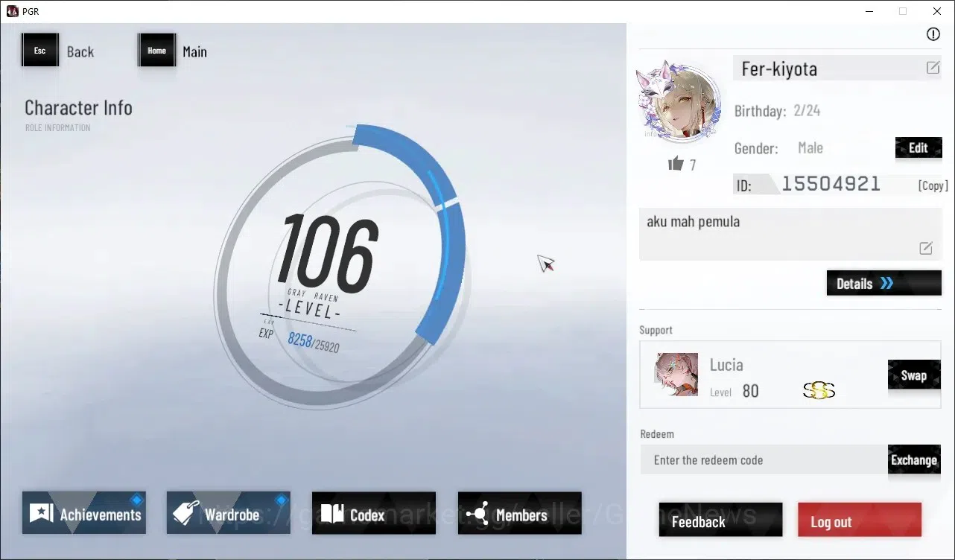Log out of the account

click(x=860, y=521)
